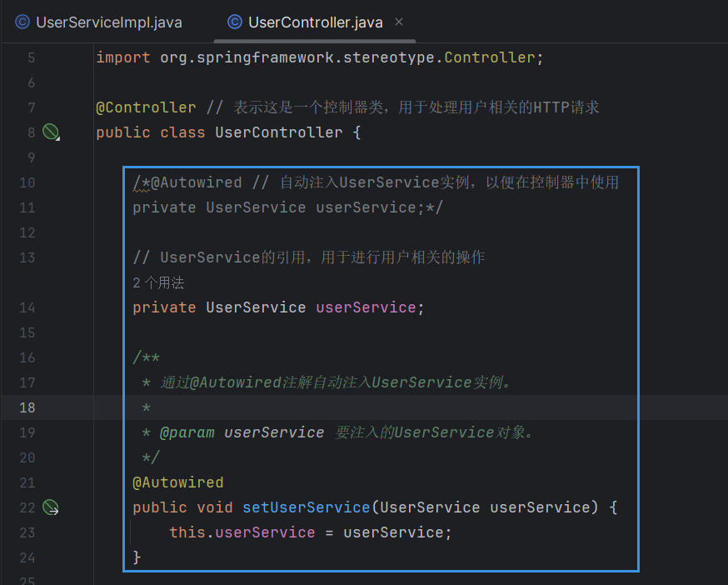Click 'this.userService' in the assignment statement

click(x=242, y=532)
